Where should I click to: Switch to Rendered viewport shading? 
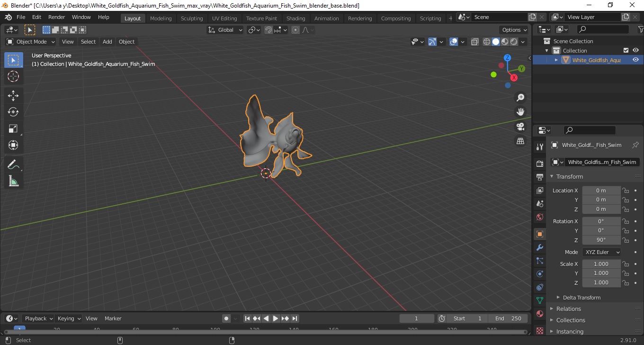click(514, 42)
